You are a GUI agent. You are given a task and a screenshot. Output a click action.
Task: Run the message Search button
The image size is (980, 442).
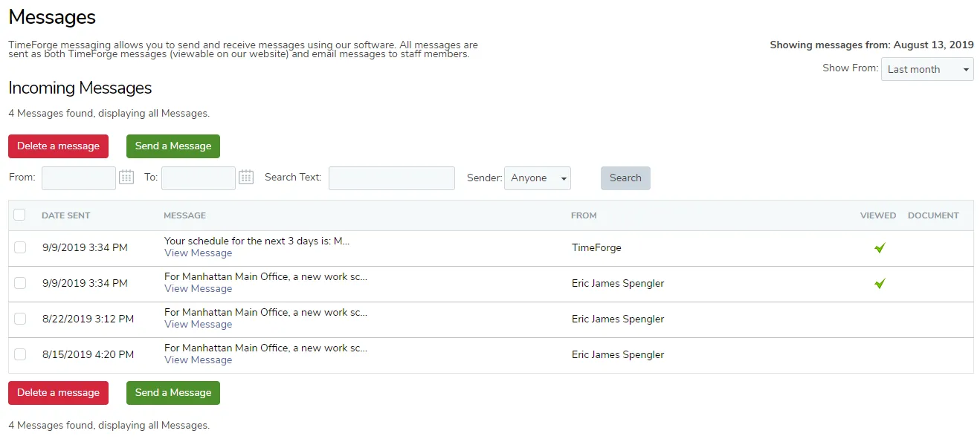[625, 178]
